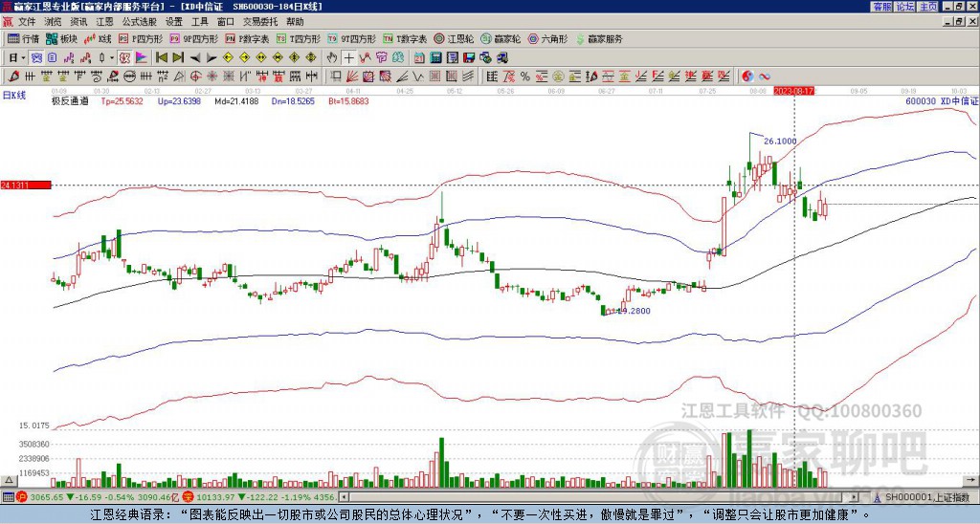Select the Gann fan lines tool
Viewport: 980px width, 524px height.
(x=351, y=76)
